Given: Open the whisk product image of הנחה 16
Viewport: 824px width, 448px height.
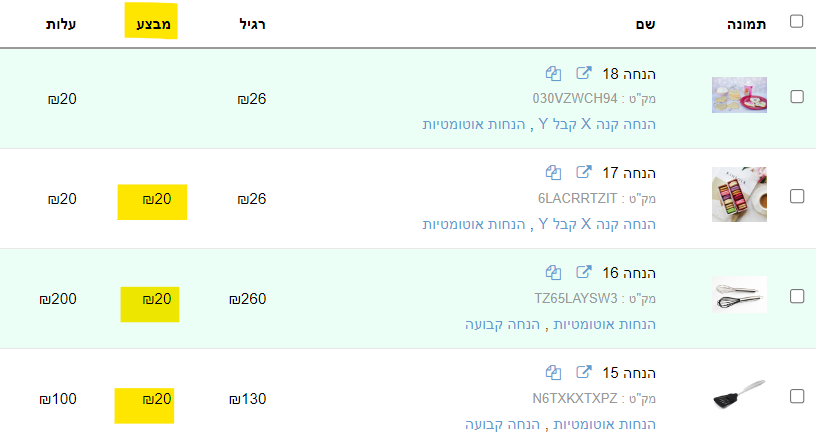Looking at the screenshot, I should [x=739, y=296].
